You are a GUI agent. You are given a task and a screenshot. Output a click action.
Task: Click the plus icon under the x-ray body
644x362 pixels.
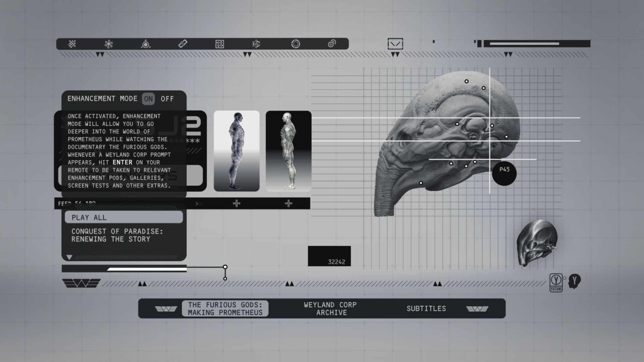[x=236, y=203]
